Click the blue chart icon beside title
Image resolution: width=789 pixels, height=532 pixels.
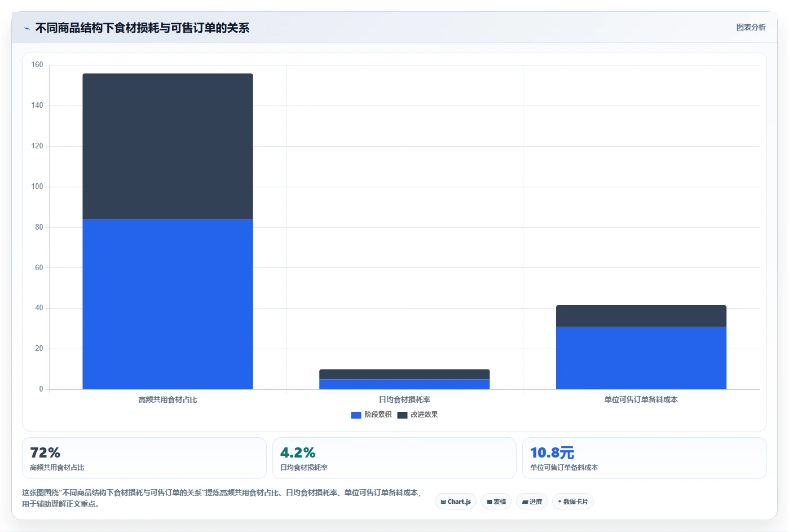tap(27, 28)
